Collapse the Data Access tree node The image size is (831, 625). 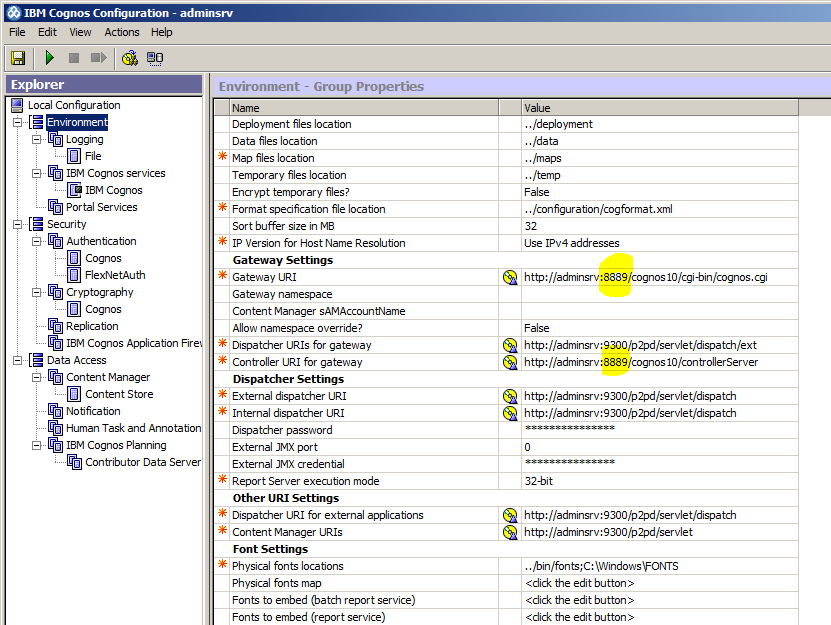point(17,360)
